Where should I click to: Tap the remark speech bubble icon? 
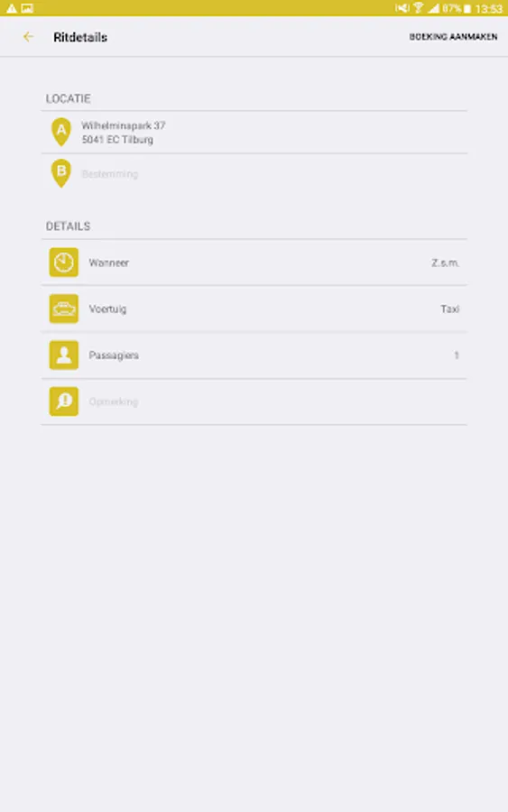coord(64,401)
